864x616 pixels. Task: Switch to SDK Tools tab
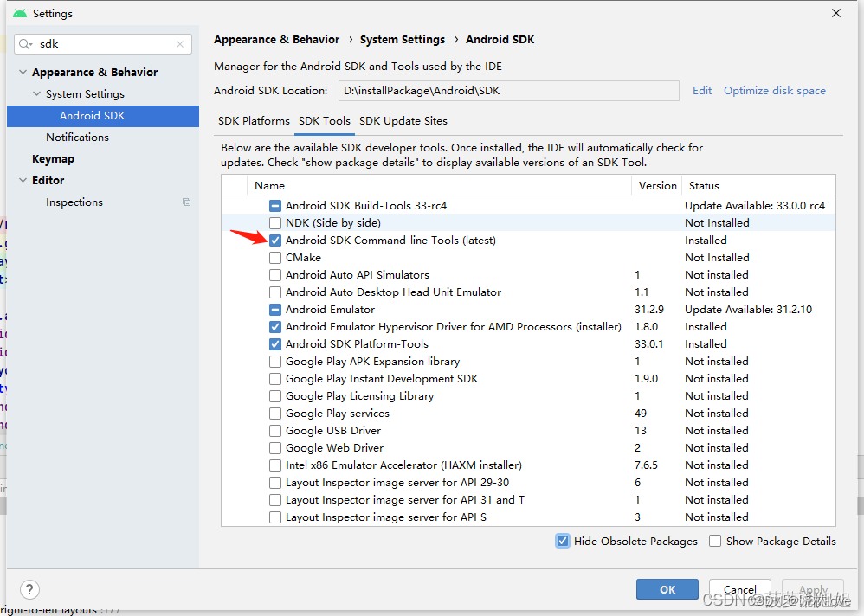(324, 120)
